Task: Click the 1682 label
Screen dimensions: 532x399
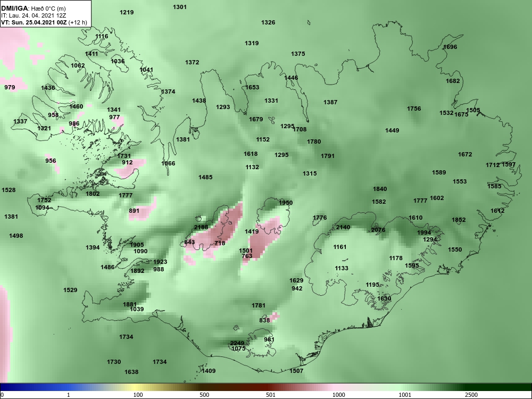Action: click(453, 81)
